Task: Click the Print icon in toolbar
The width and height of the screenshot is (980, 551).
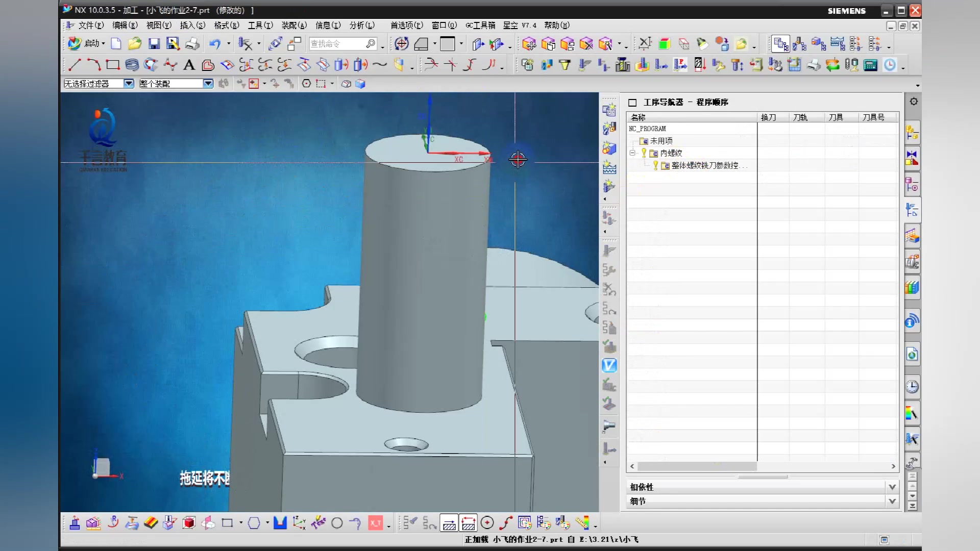Action: point(192,44)
